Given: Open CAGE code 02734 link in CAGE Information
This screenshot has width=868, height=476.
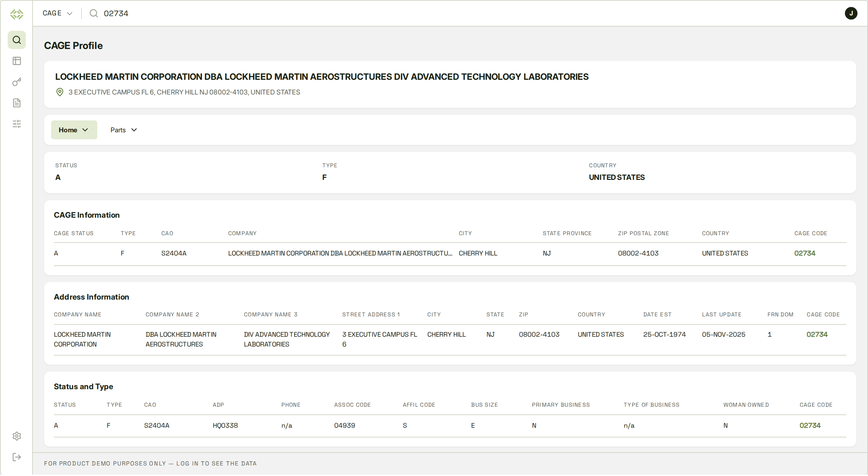Looking at the screenshot, I should pyautogui.click(x=805, y=253).
